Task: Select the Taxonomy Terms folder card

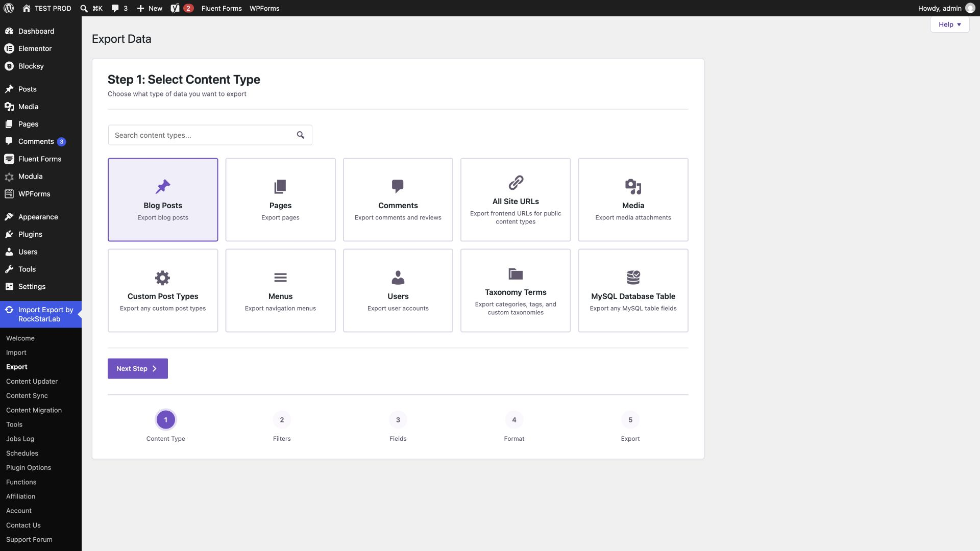Action: coord(516,290)
